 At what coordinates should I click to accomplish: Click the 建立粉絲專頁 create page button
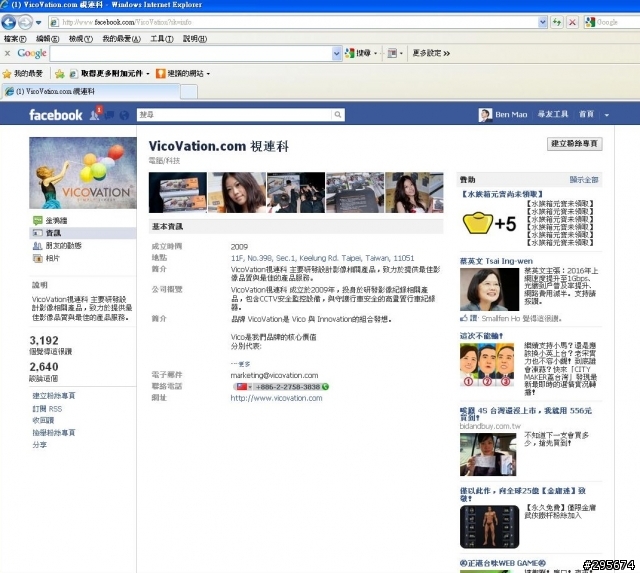tap(574, 144)
